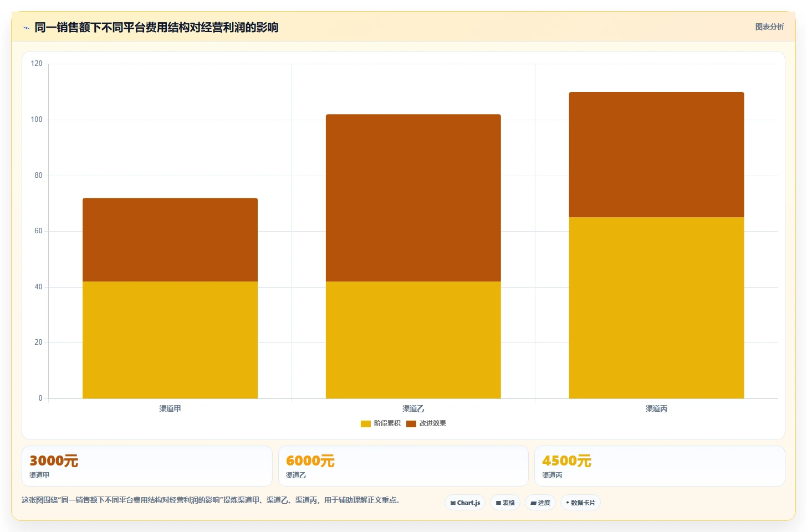Click the 阶段累积 legend label

[387, 423]
